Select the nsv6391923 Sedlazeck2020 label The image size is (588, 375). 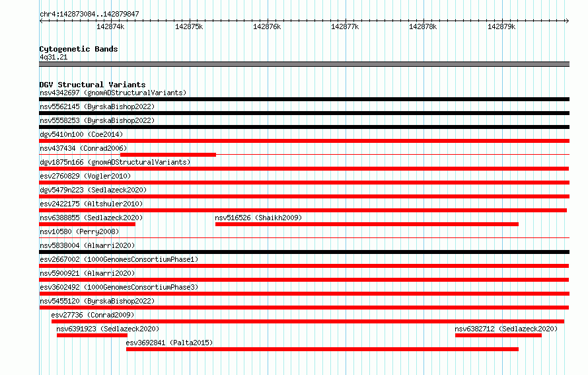click(108, 329)
